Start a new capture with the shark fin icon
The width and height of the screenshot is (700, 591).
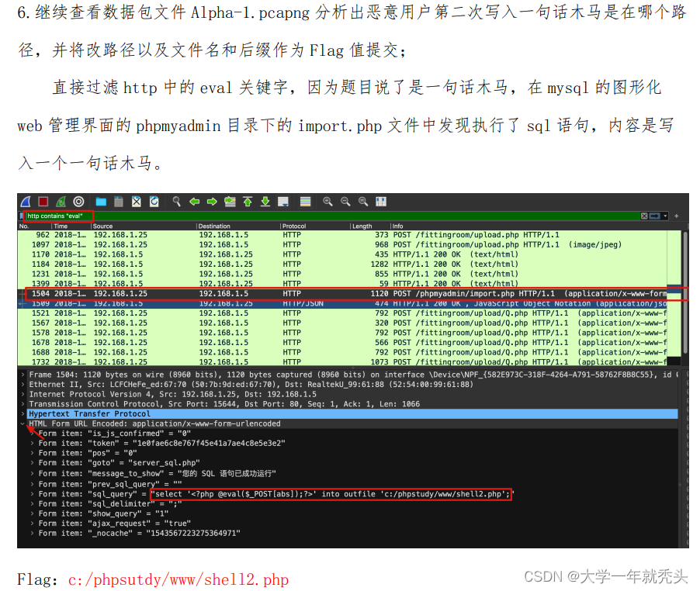pos(26,202)
